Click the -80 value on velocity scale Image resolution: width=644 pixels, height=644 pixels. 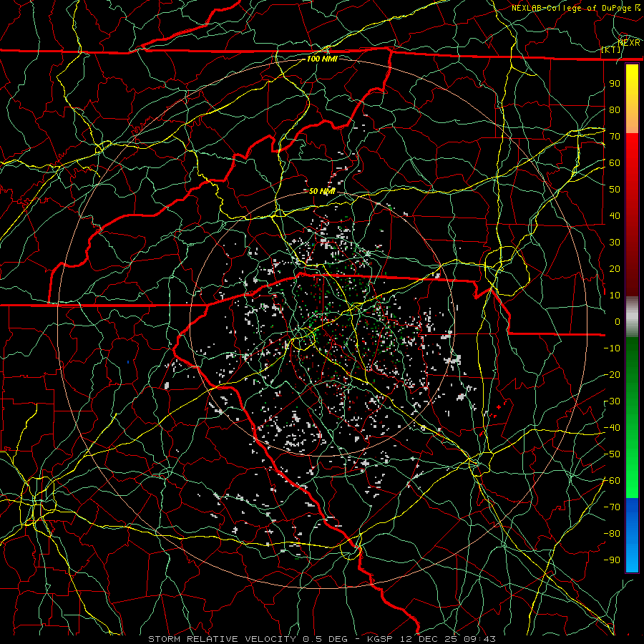coord(612,534)
